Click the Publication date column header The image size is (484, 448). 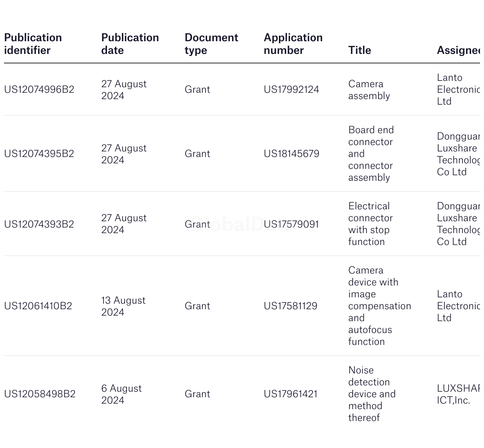click(x=130, y=44)
